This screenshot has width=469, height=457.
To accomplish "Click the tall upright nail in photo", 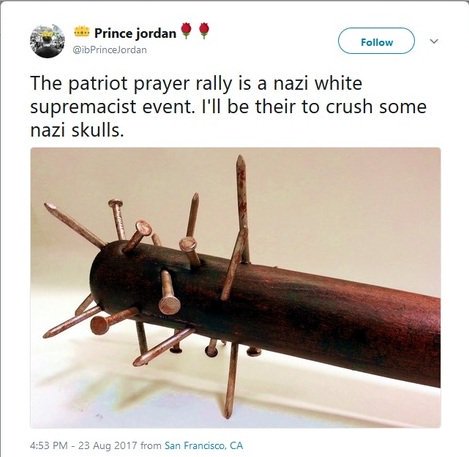I will (x=243, y=209).
